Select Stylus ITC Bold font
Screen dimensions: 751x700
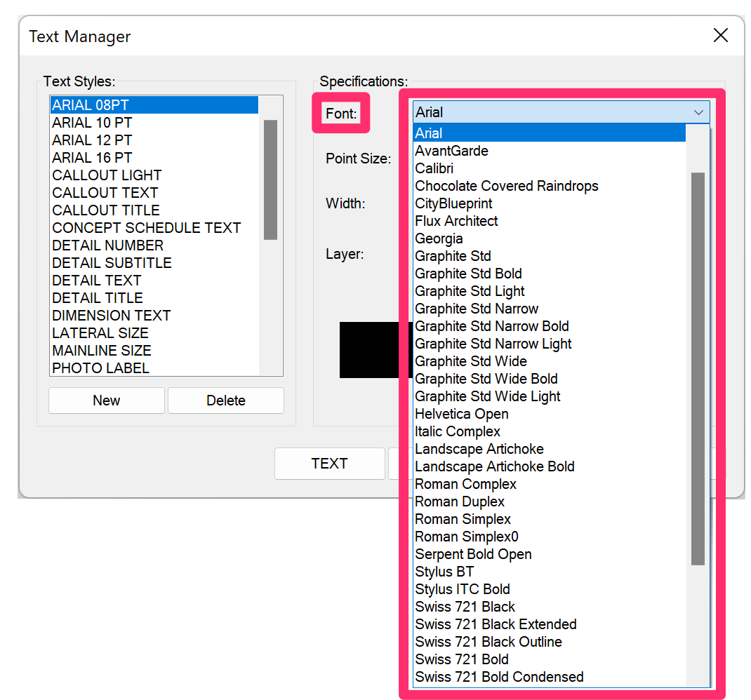(550, 589)
